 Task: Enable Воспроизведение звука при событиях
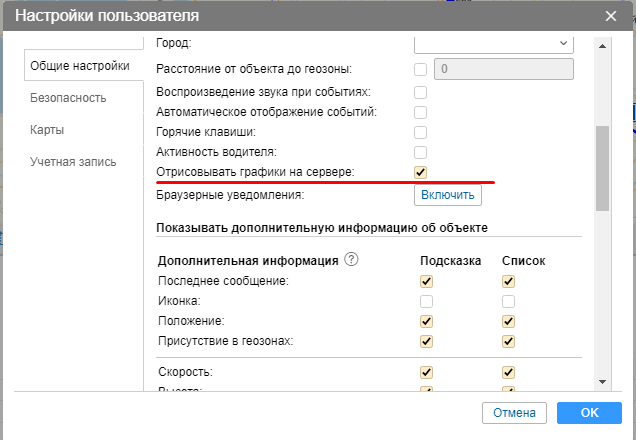click(x=421, y=92)
